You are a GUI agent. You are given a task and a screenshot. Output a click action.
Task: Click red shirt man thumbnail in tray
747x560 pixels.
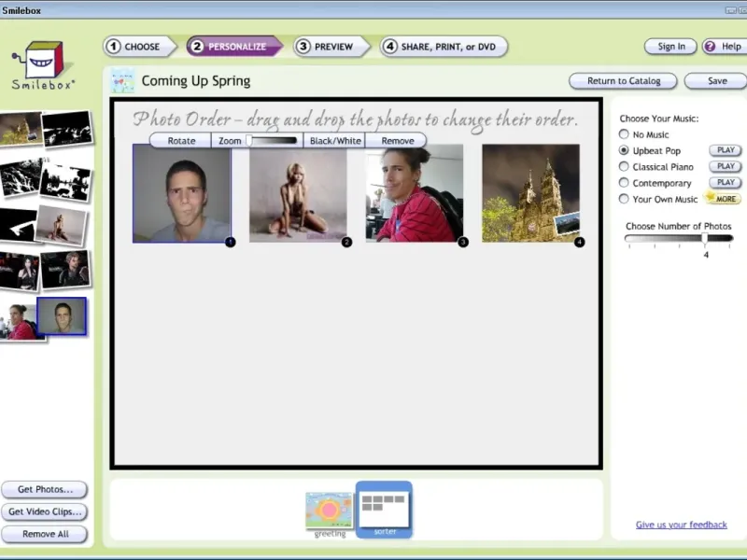(19, 322)
